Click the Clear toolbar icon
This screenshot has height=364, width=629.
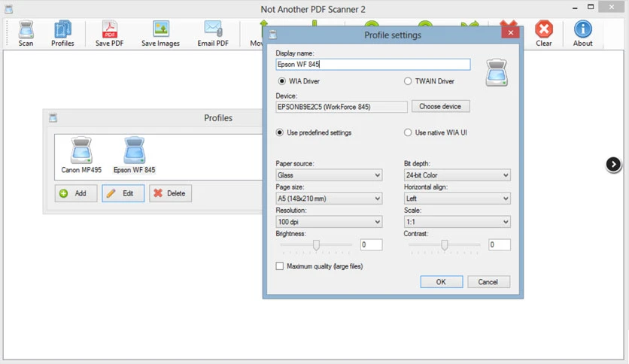coord(544,34)
